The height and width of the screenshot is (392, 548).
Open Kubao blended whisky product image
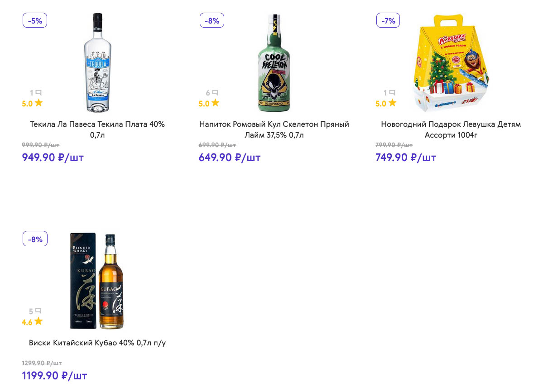[x=97, y=281]
